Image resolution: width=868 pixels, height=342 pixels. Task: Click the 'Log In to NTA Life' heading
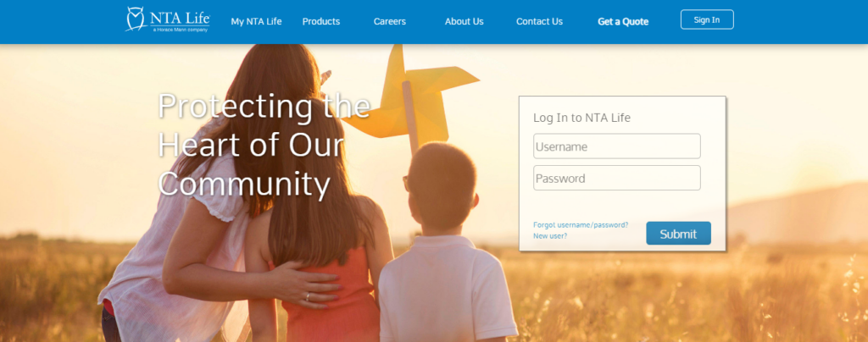tap(581, 118)
